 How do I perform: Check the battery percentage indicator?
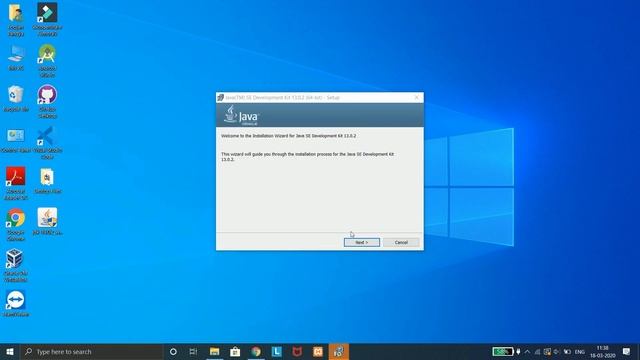(x=502, y=351)
